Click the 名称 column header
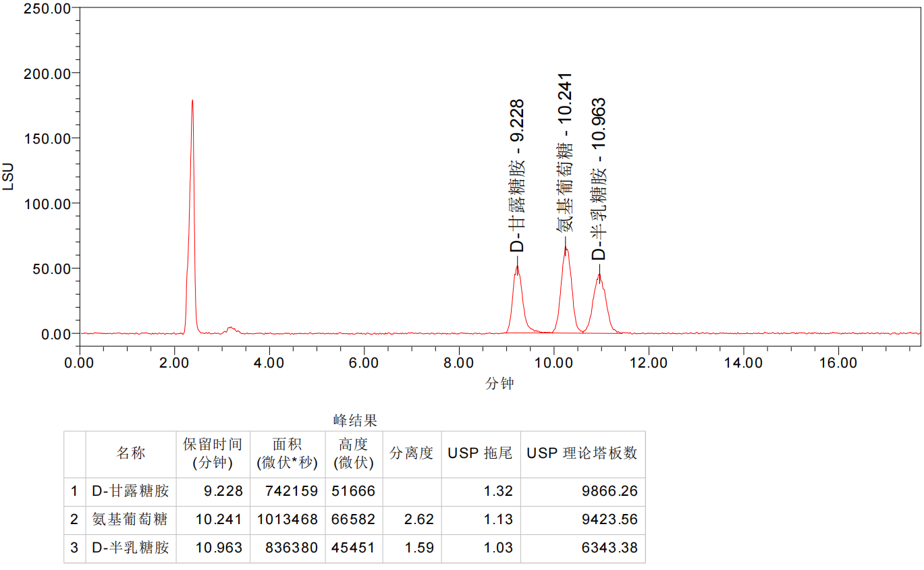The height and width of the screenshot is (570, 924). [x=130, y=453]
